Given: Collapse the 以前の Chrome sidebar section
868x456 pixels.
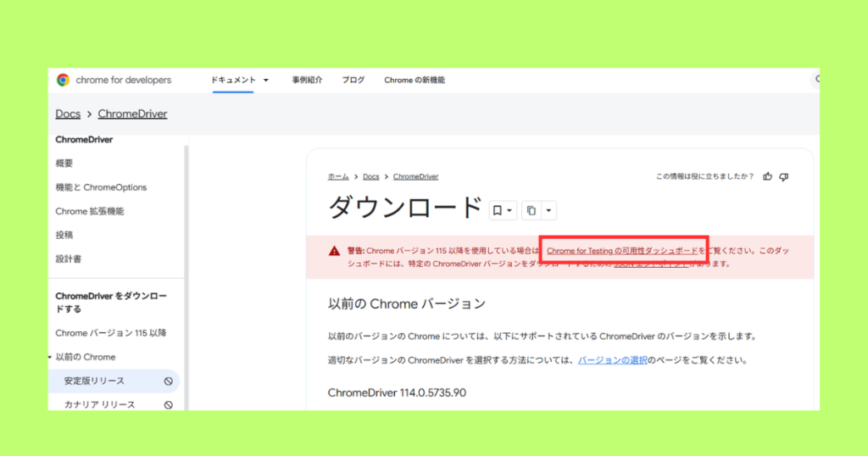Looking at the screenshot, I should pos(50,358).
